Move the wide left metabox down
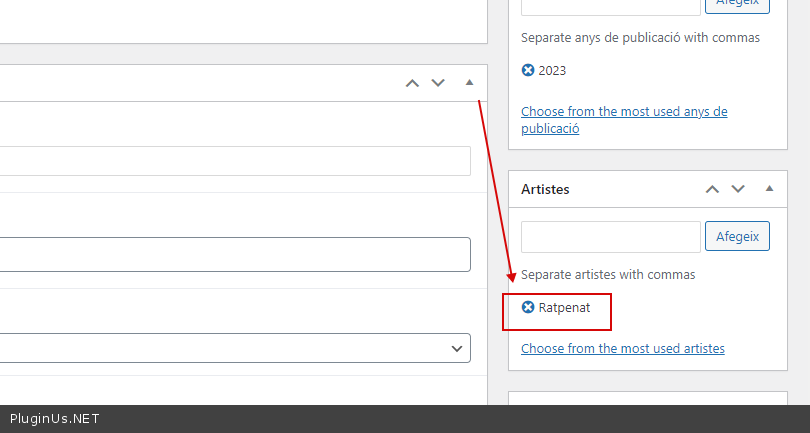 click(438, 83)
